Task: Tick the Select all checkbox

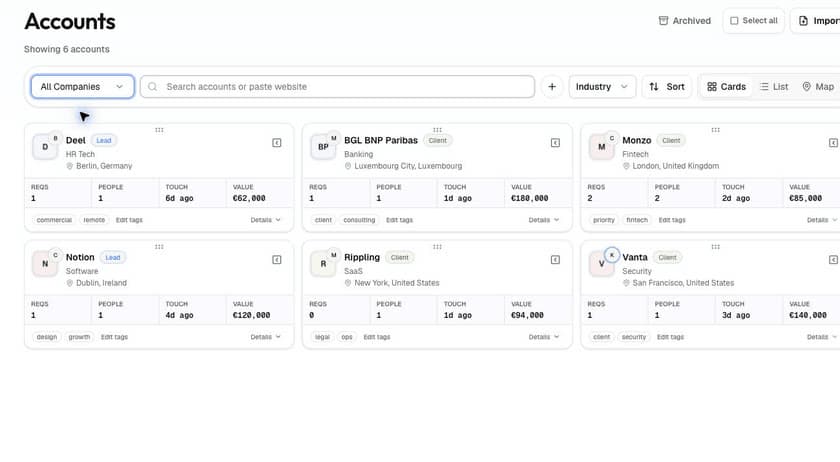Action: tap(734, 21)
